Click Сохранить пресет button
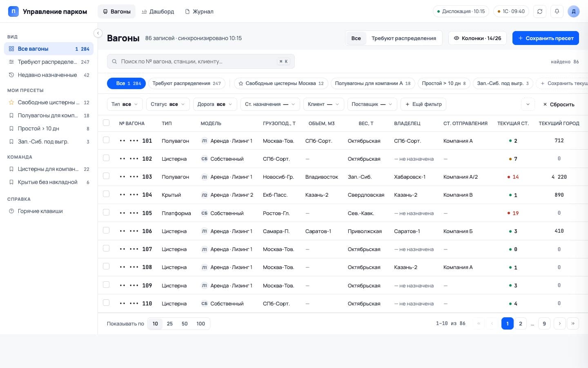Image resolution: width=588 pixels, height=368 pixels. click(546, 38)
